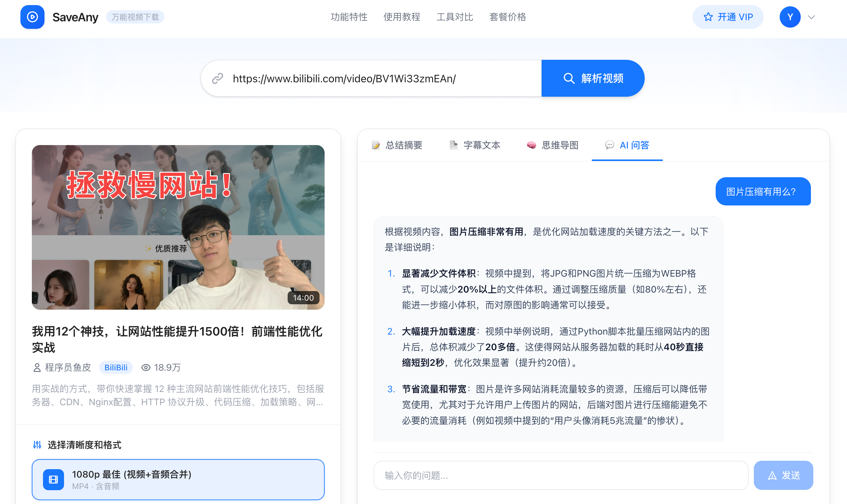Click the eye views icon beside 18.9万

146,367
